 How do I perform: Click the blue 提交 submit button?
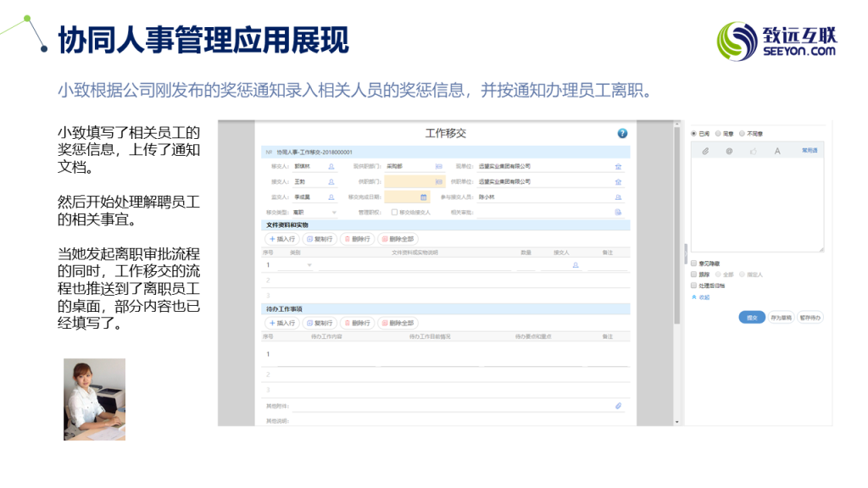[x=751, y=318]
